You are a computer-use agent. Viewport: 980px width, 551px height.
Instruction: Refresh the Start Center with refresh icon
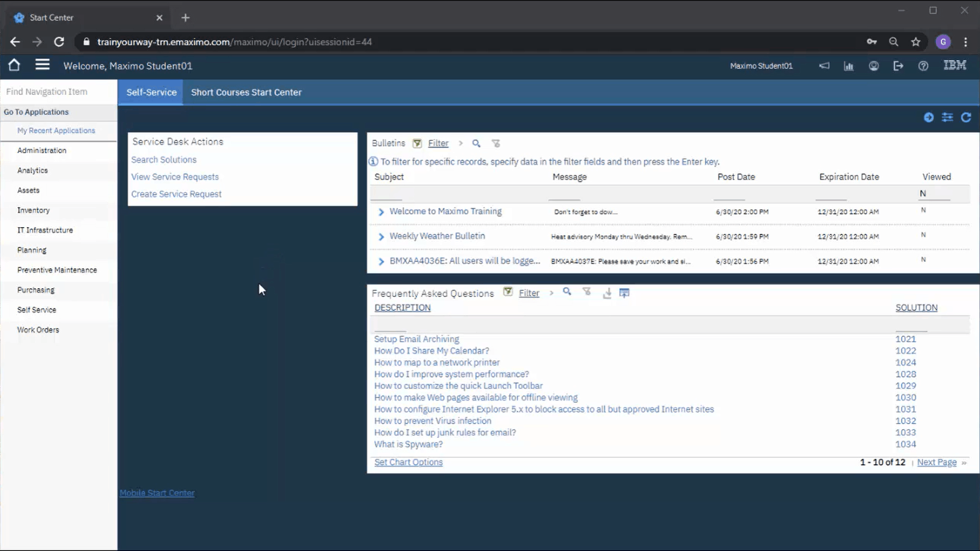pos(967,118)
